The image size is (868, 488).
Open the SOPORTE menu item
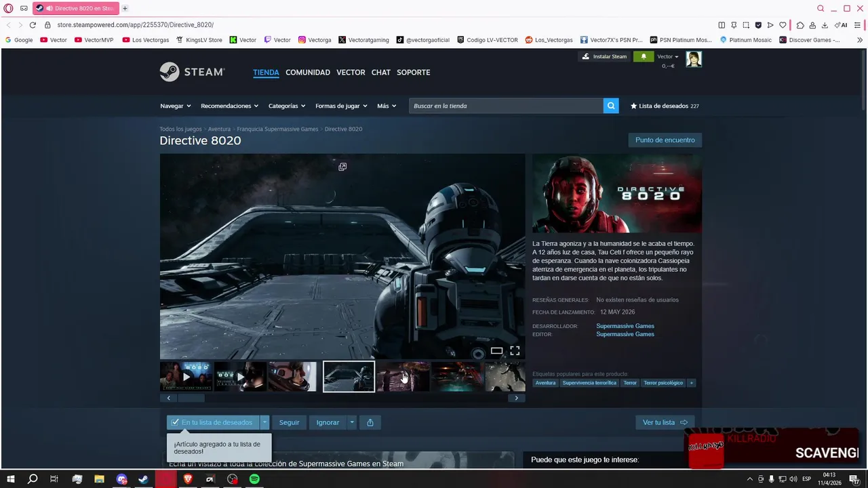414,73
